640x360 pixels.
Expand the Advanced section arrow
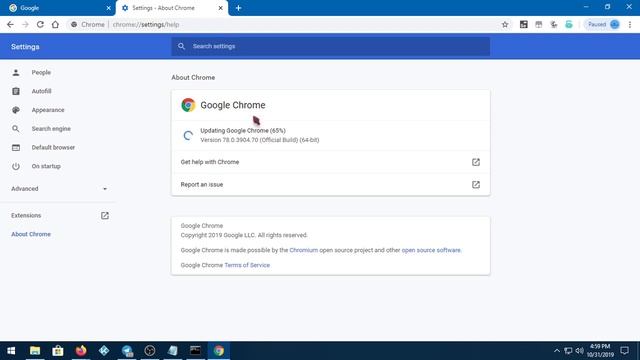click(x=105, y=189)
